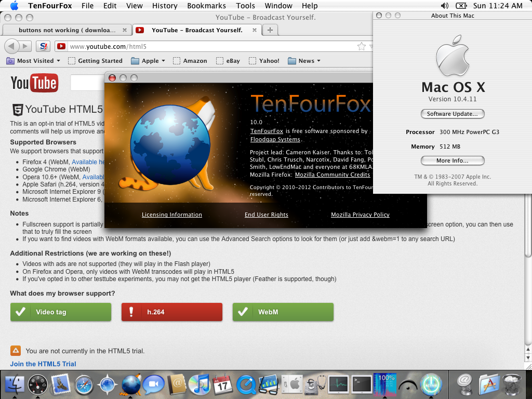Click the Getting Started bookmark
The height and width of the screenshot is (399, 532).
pyautogui.click(x=96, y=61)
